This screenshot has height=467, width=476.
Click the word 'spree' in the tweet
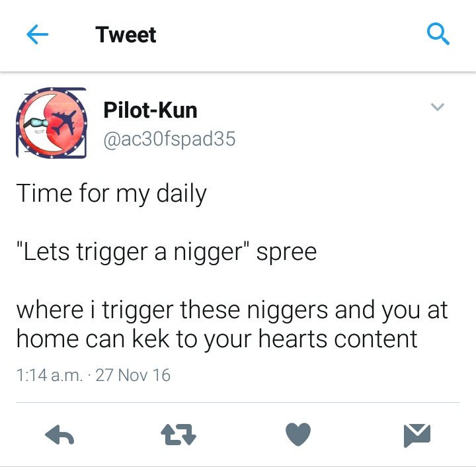pos(286,253)
